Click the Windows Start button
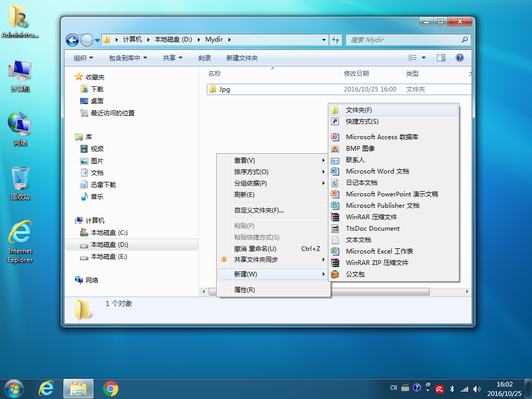 pos(14,389)
